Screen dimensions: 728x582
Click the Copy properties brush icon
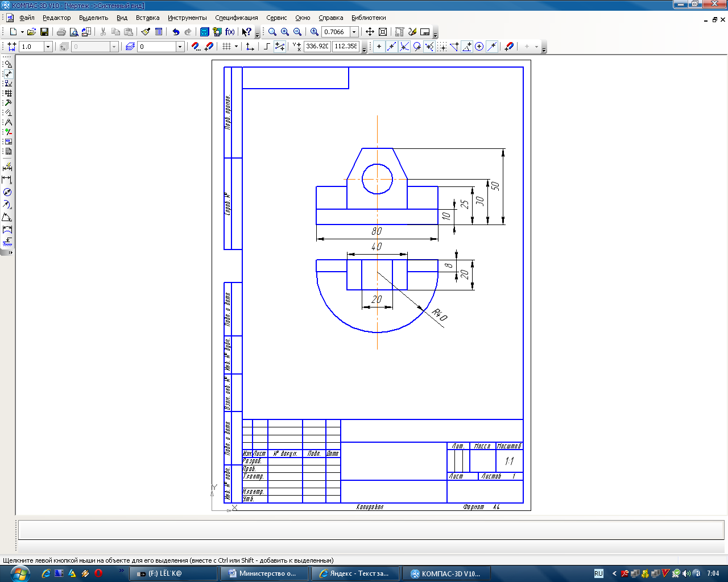(x=146, y=32)
